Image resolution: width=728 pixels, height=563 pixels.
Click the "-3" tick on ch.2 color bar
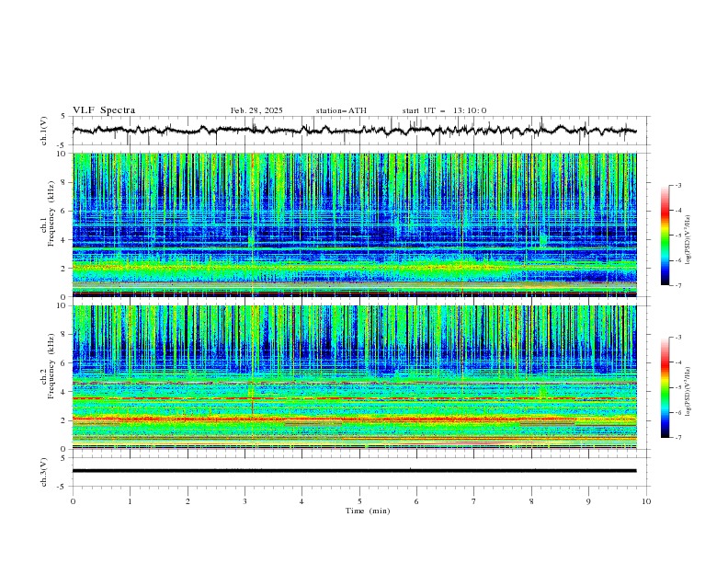[677, 338]
